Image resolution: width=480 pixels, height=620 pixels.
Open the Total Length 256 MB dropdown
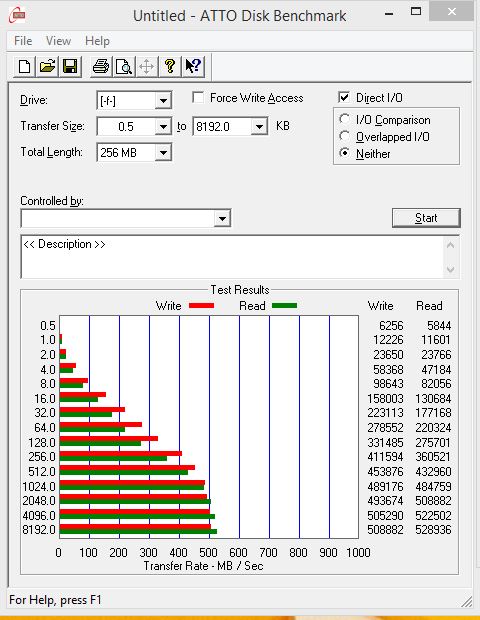163,152
